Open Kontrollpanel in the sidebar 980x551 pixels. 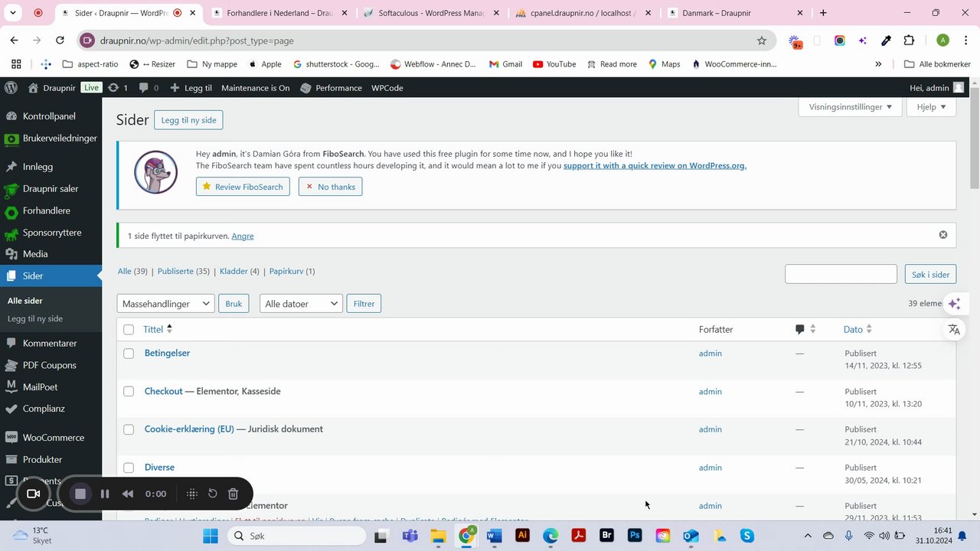(x=51, y=116)
